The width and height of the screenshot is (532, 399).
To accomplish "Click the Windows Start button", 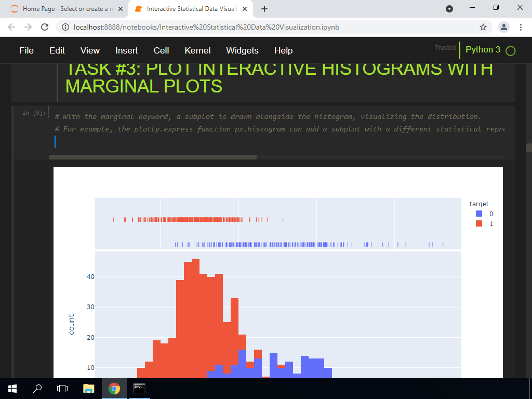I will pyautogui.click(x=11, y=388).
